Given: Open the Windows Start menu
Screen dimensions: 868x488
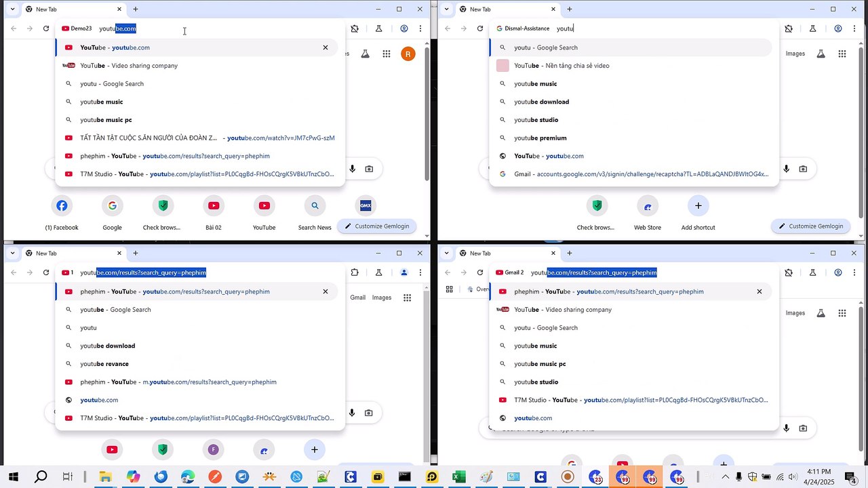Looking at the screenshot, I should pos(14,477).
